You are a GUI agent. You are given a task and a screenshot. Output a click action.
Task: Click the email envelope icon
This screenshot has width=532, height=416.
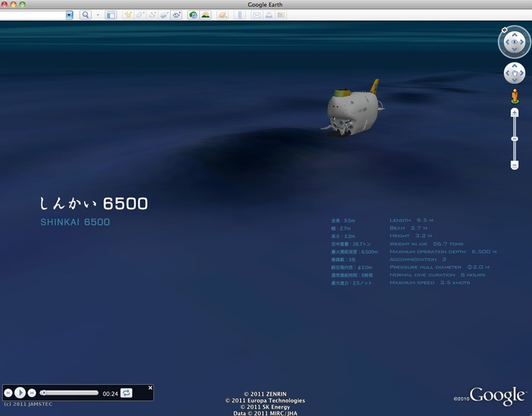tap(257, 15)
